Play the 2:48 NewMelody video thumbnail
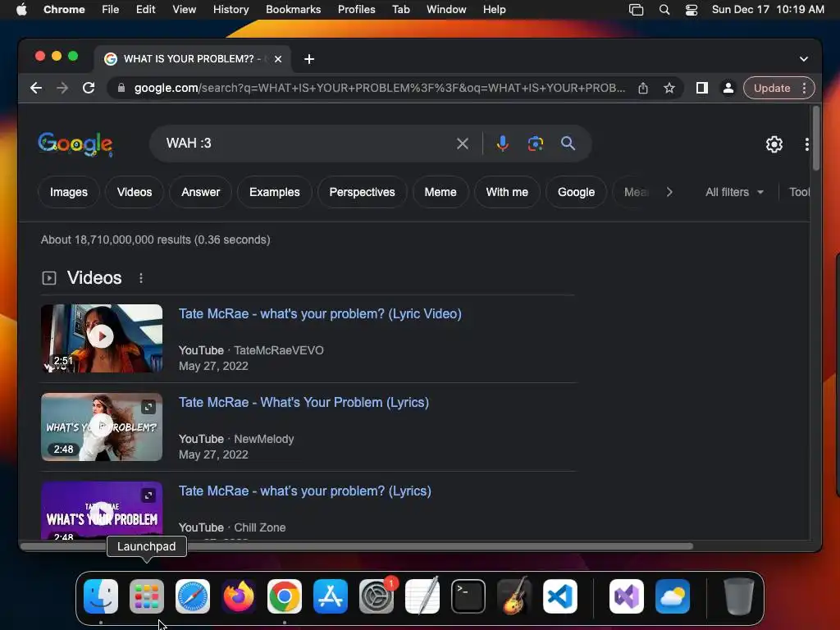Screen dimensions: 840x630 point(102,427)
